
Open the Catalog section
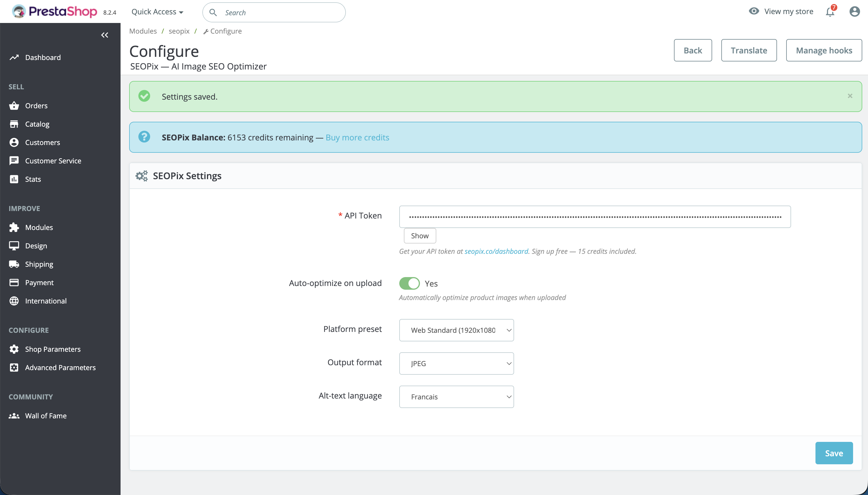click(37, 124)
